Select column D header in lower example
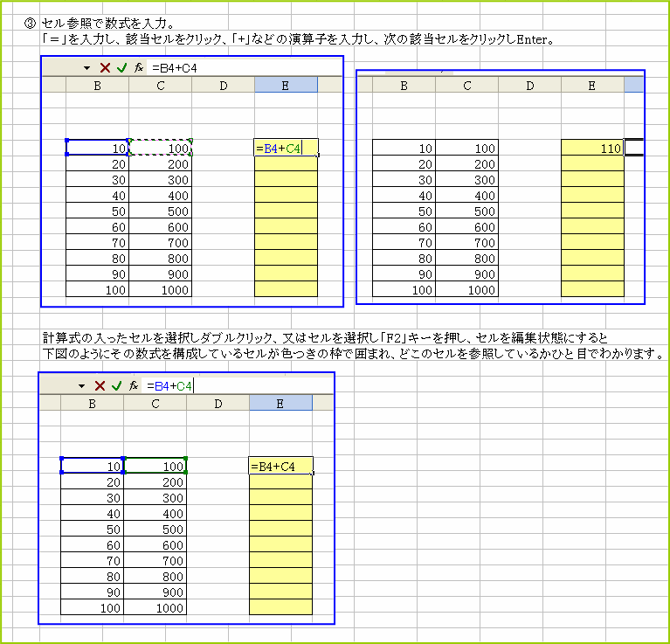 point(218,403)
